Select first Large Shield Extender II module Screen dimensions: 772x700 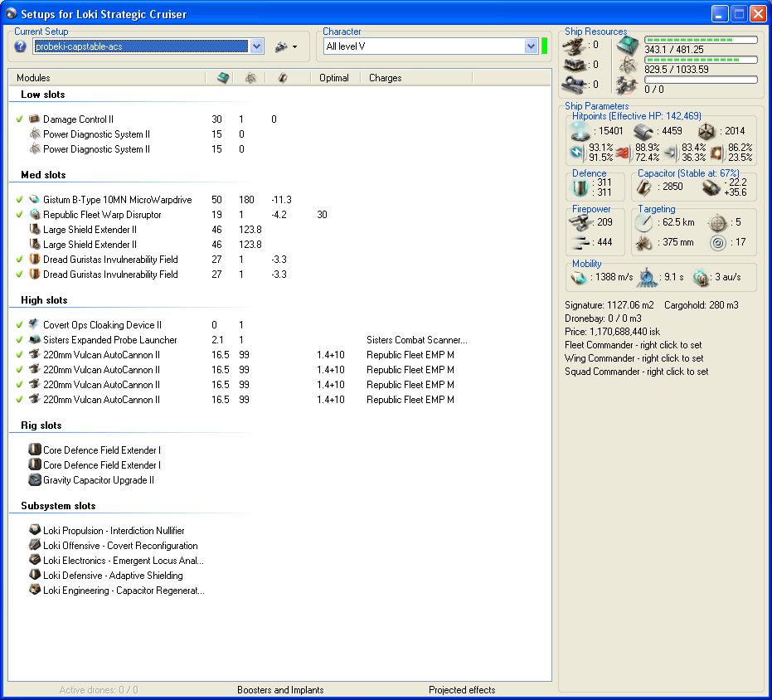pos(90,230)
